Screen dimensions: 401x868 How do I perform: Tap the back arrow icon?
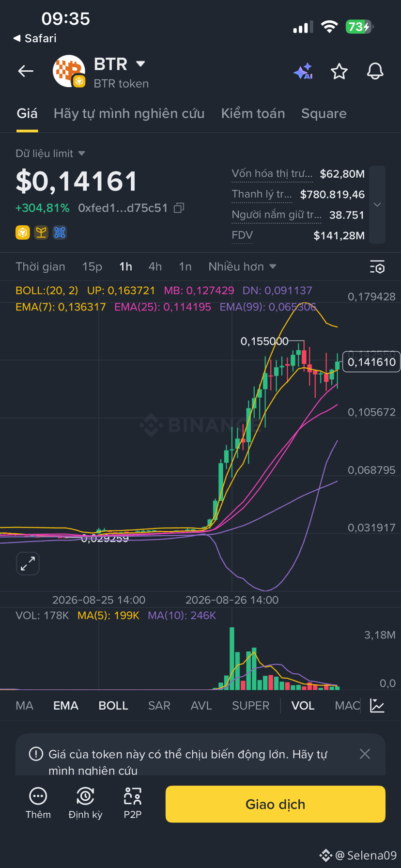tap(26, 71)
